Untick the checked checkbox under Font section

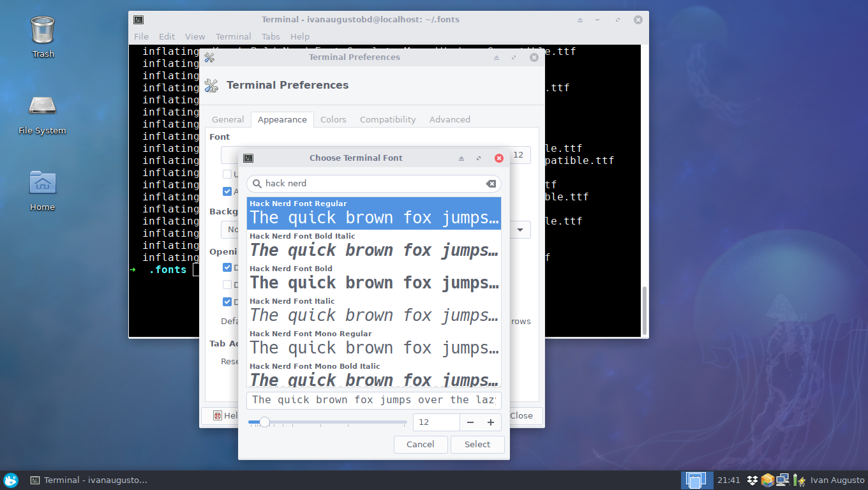pyautogui.click(x=227, y=191)
